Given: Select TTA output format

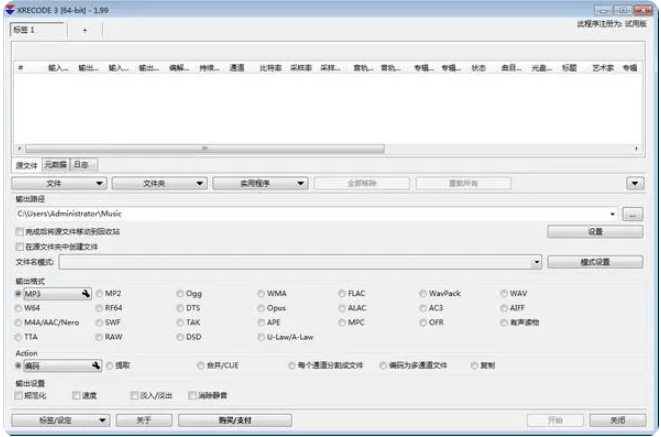Looking at the screenshot, I should pyautogui.click(x=18, y=337).
